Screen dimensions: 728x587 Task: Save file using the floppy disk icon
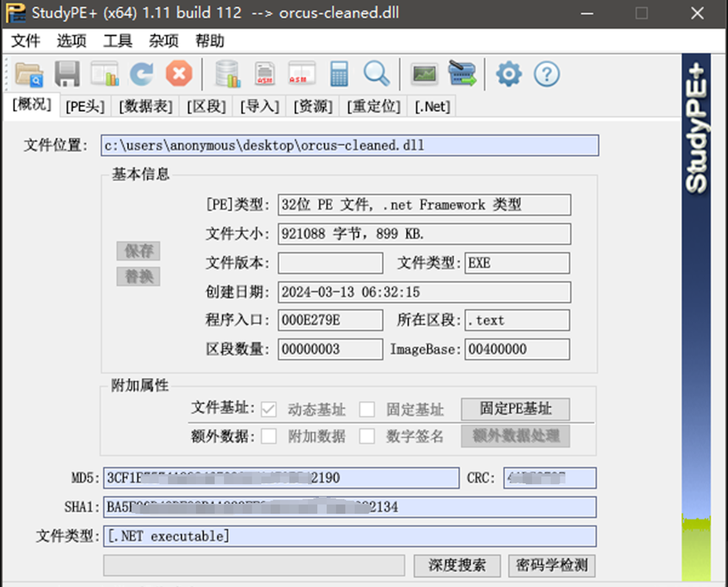[68, 74]
